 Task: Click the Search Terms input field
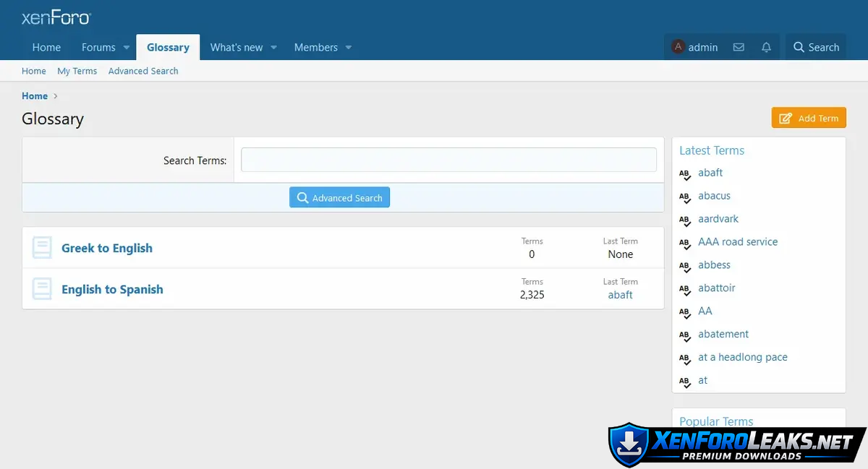(x=448, y=160)
